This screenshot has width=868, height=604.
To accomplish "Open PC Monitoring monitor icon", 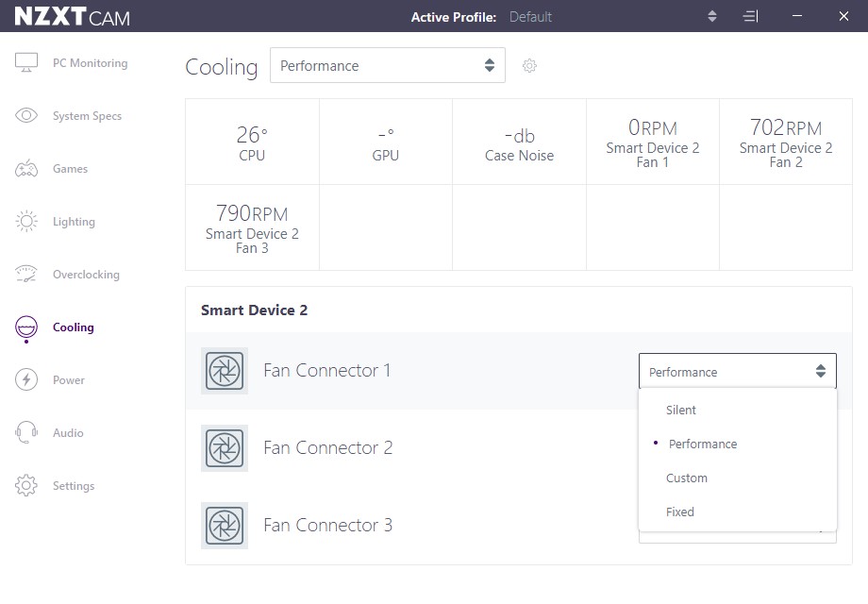I will 26,62.
